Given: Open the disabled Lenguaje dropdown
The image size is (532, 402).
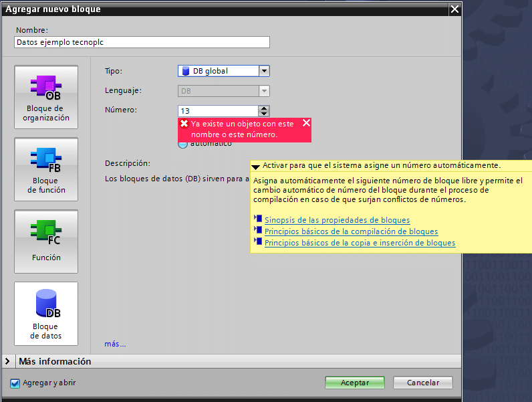Looking at the screenshot, I should click(264, 90).
